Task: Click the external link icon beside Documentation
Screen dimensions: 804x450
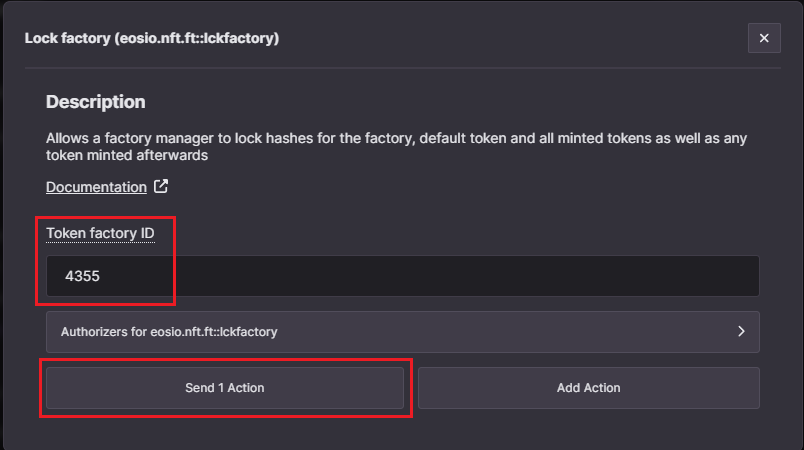Action: click(161, 187)
